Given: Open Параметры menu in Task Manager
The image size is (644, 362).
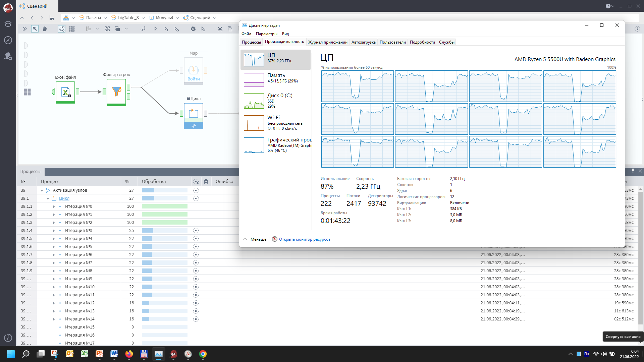Looking at the screenshot, I should [x=266, y=34].
